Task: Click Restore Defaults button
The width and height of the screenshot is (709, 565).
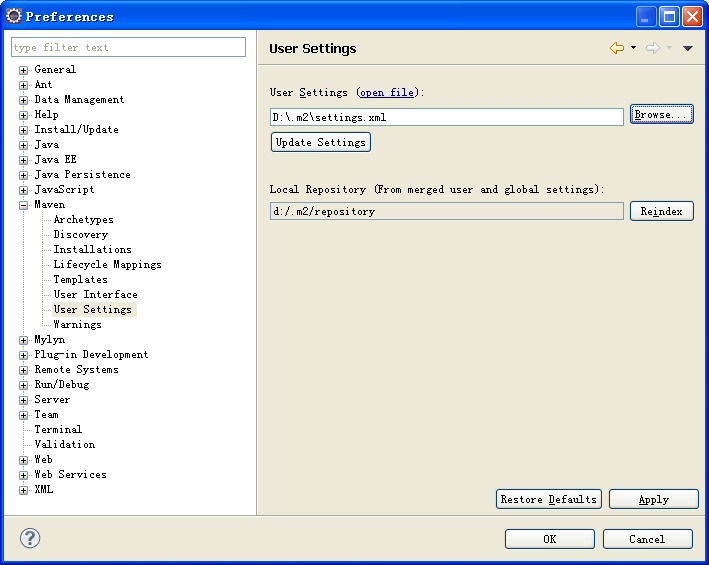Action: [x=548, y=499]
